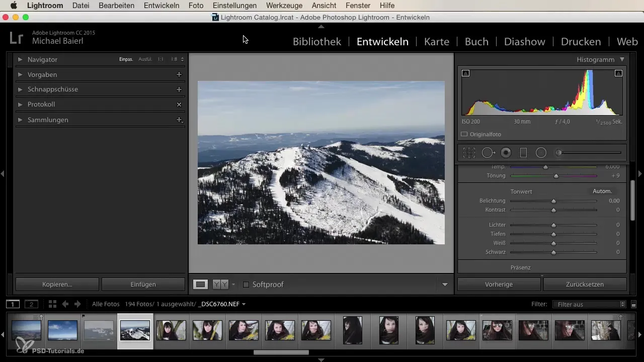Select the red eye correction tool

(x=506, y=153)
